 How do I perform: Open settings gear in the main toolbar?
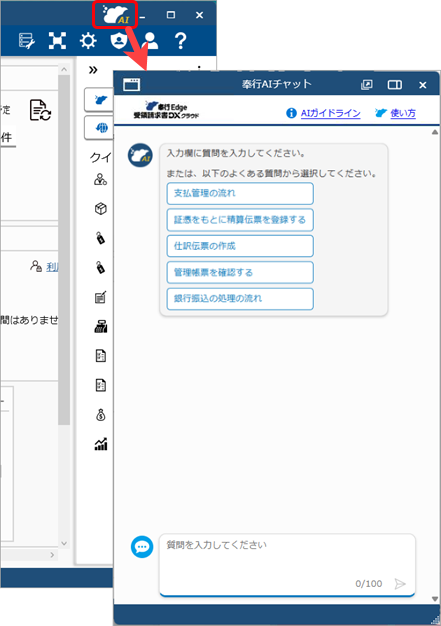point(88,41)
